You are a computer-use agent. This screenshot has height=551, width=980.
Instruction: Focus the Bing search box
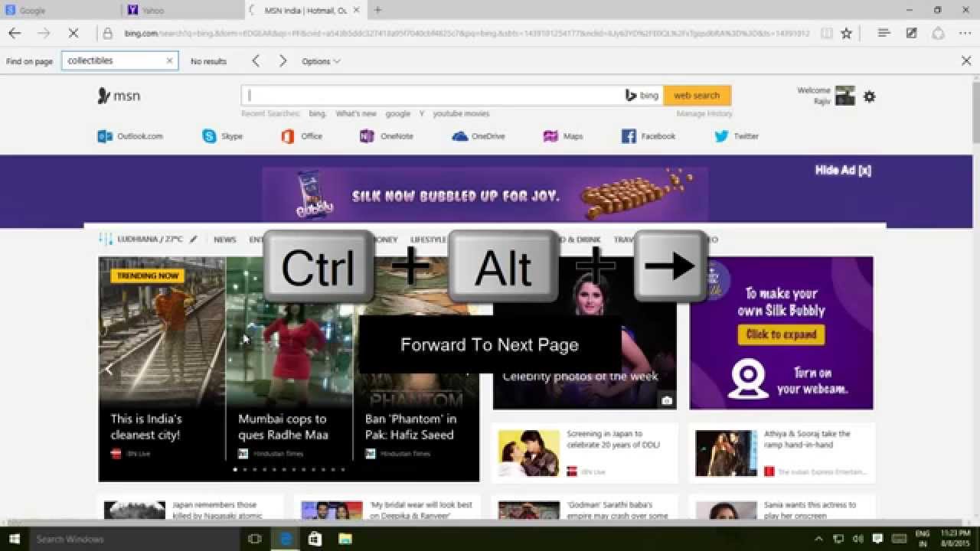click(433, 96)
